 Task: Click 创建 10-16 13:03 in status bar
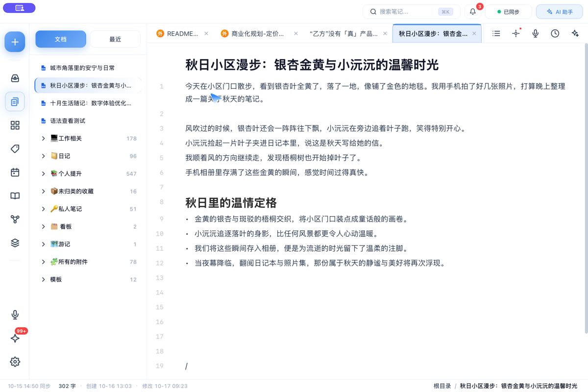(x=109, y=386)
